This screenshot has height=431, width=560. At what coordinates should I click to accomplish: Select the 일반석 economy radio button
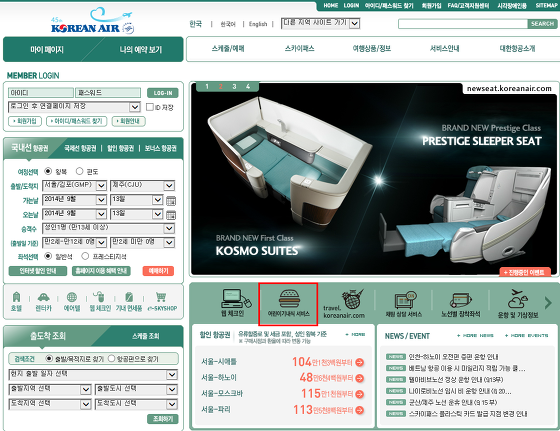(48, 256)
